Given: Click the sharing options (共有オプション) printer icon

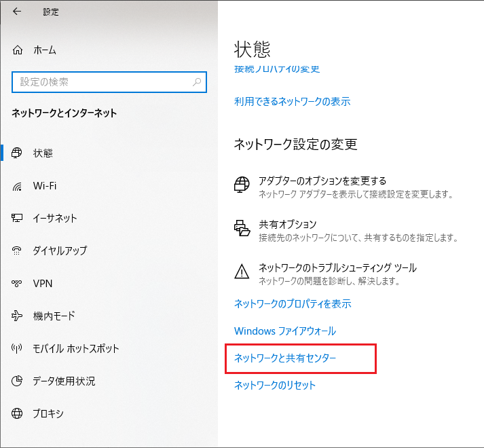Looking at the screenshot, I should click(x=242, y=229).
